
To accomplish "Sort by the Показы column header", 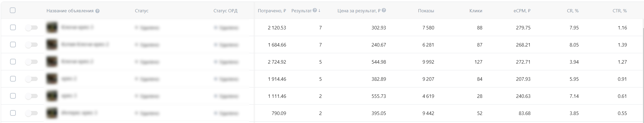I will point(426,11).
